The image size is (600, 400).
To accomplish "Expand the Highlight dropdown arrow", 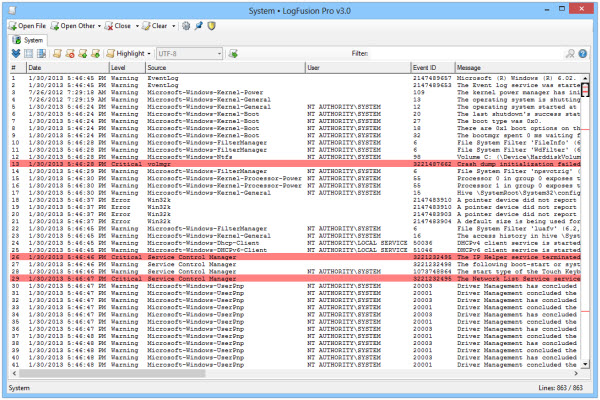I will [149, 54].
